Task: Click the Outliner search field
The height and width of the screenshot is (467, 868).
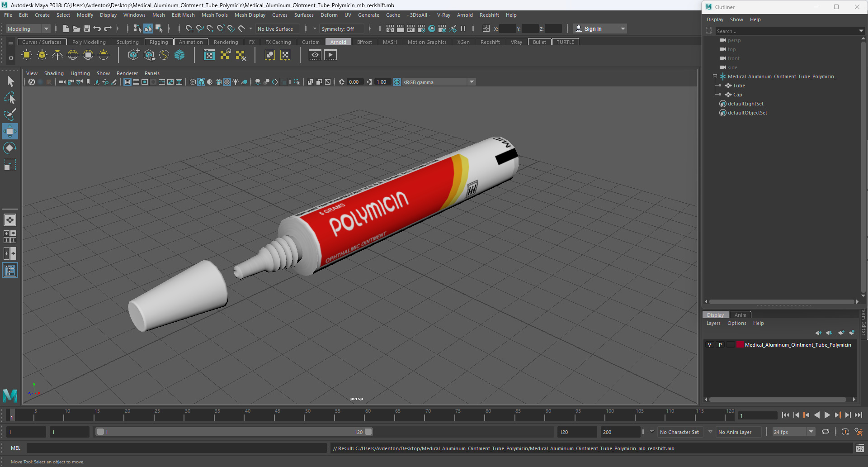Action: [787, 31]
